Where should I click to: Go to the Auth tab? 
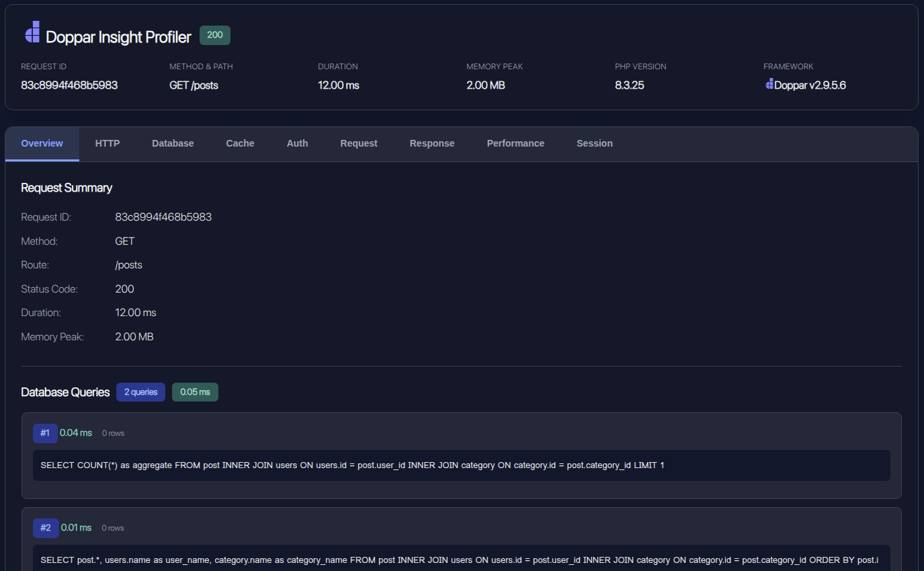click(297, 143)
